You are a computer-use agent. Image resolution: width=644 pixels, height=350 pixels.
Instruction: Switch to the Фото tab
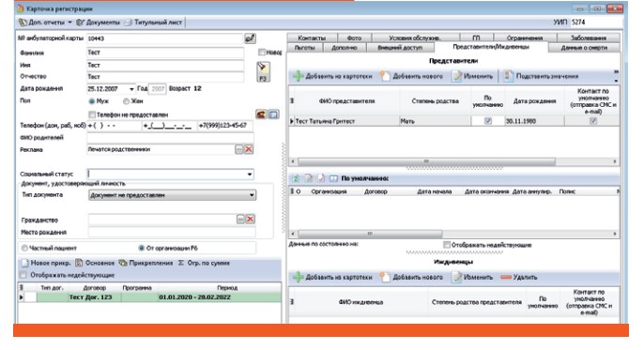pos(354,38)
